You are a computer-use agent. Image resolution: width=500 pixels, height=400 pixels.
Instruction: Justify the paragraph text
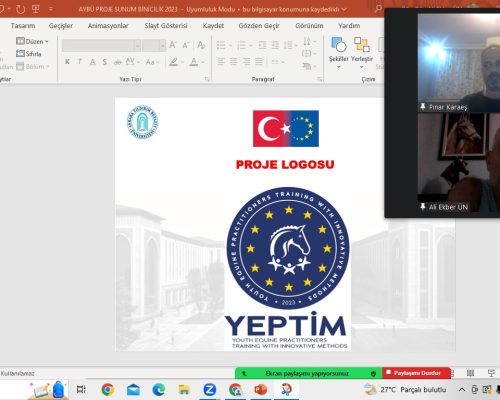coord(259,61)
